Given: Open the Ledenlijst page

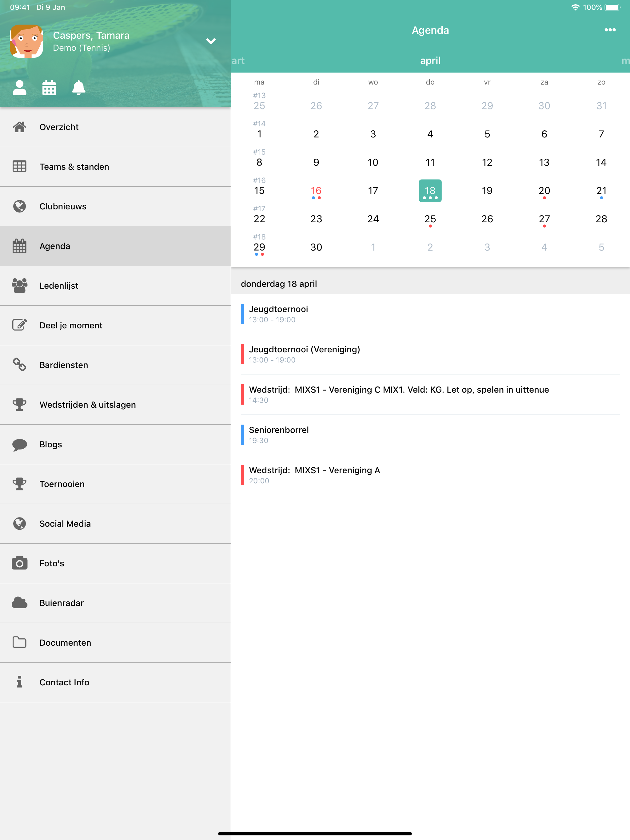Looking at the screenshot, I should (116, 286).
